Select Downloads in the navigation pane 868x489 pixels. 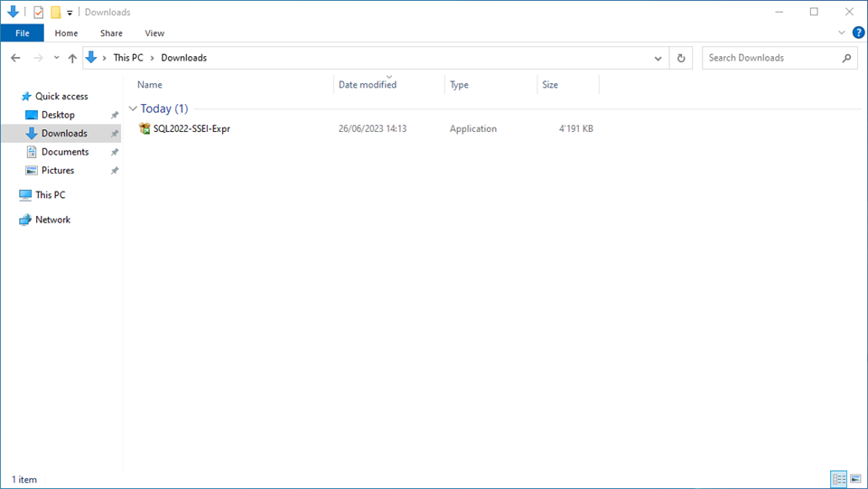click(x=64, y=134)
